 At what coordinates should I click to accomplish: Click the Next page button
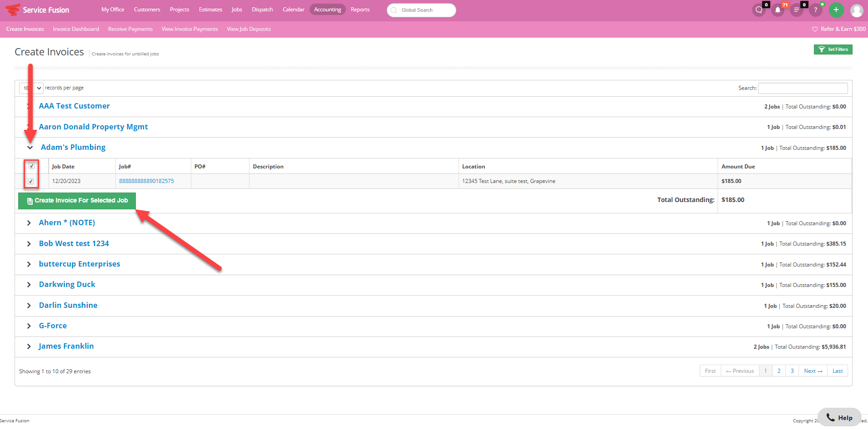[813, 371]
